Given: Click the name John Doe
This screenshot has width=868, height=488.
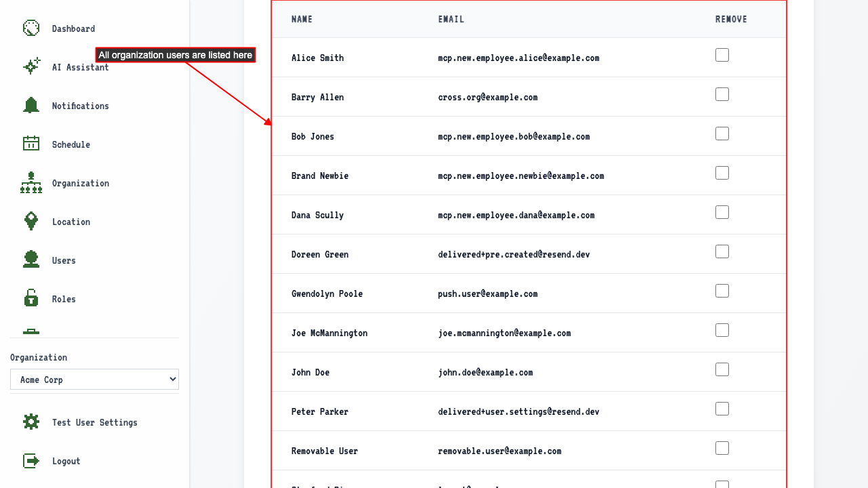Looking at the screenshot, I should [311, 372].
